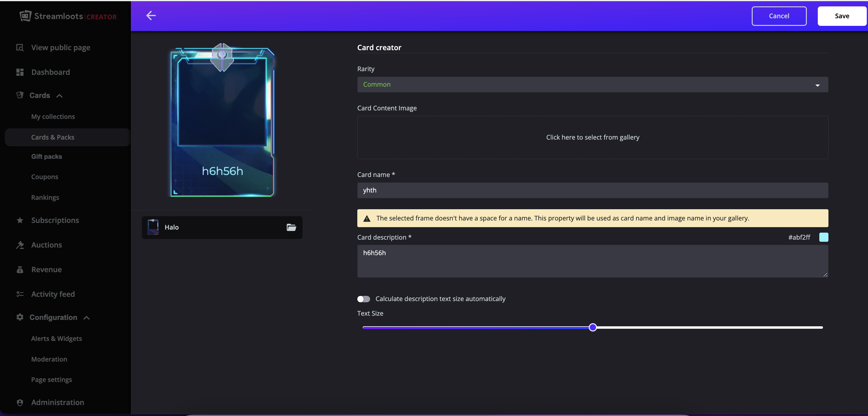This screenshot has height=416, width=868.
Task: Focus the Card description text area
Action: coord(592,261)
